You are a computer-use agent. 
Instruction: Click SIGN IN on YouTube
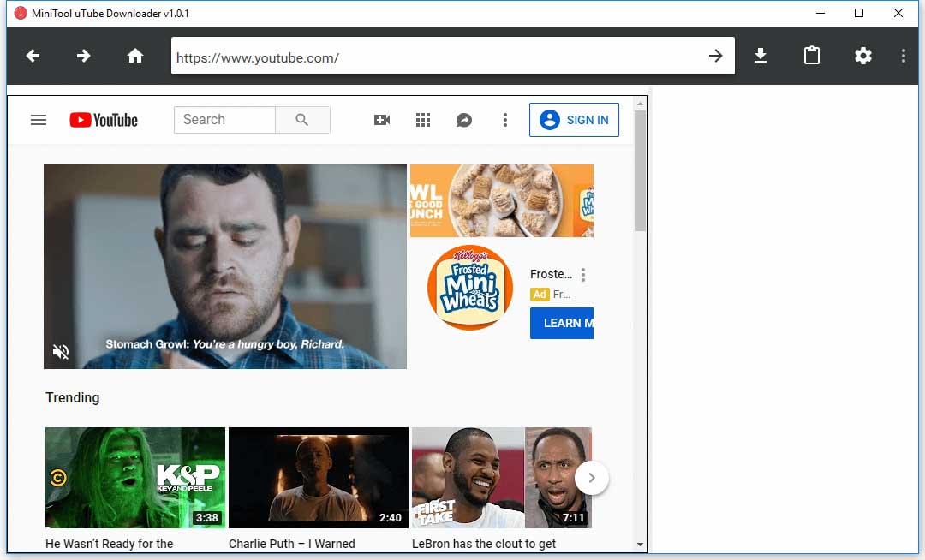tap(574, 120)
